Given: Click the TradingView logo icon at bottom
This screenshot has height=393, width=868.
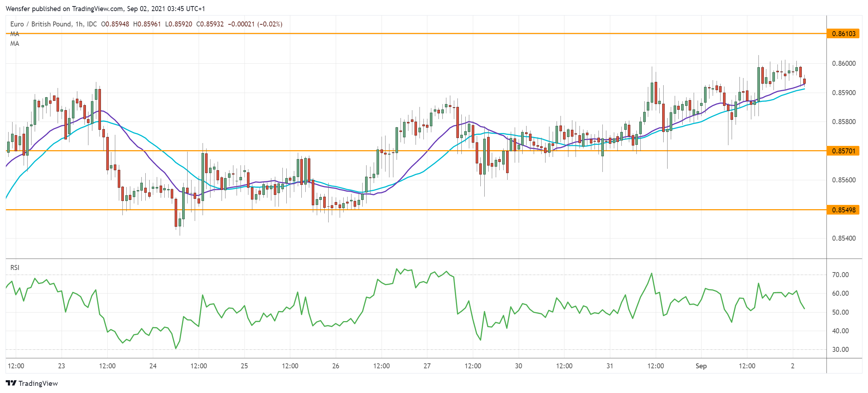Looking at the screenshot, I should (x=11, y=383).
